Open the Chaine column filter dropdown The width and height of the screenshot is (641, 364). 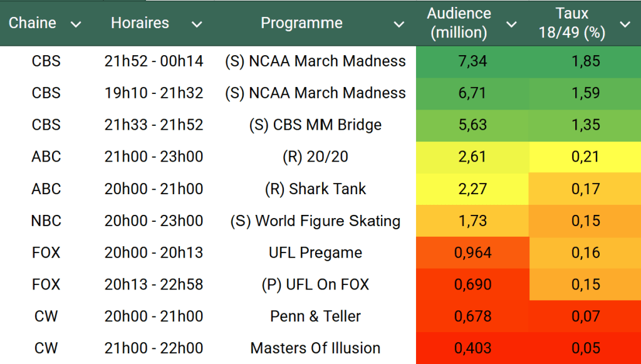pos(76,24)
